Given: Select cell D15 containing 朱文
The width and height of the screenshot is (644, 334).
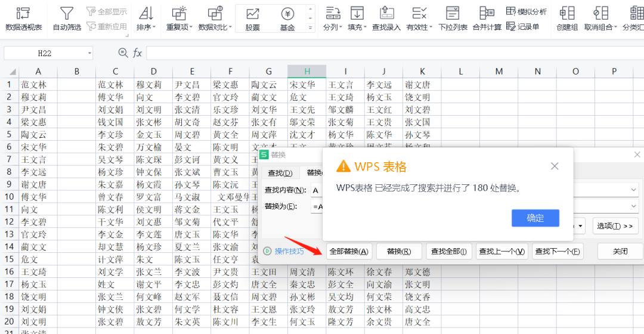Looking at the screenshot, I should 153,259.
